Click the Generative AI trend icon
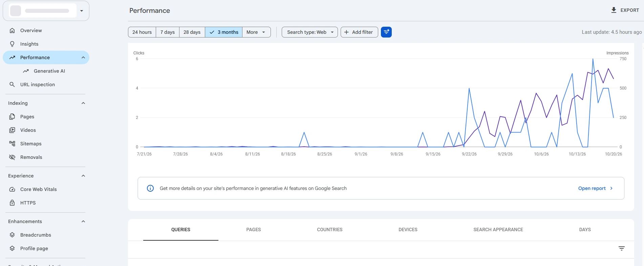The height and width of the screenshot is (266, 644). (x=26, y=71)
